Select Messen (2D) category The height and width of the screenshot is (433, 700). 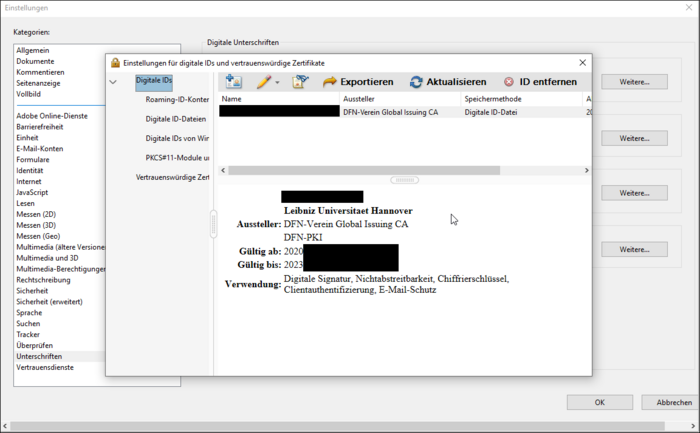(36, 214)
